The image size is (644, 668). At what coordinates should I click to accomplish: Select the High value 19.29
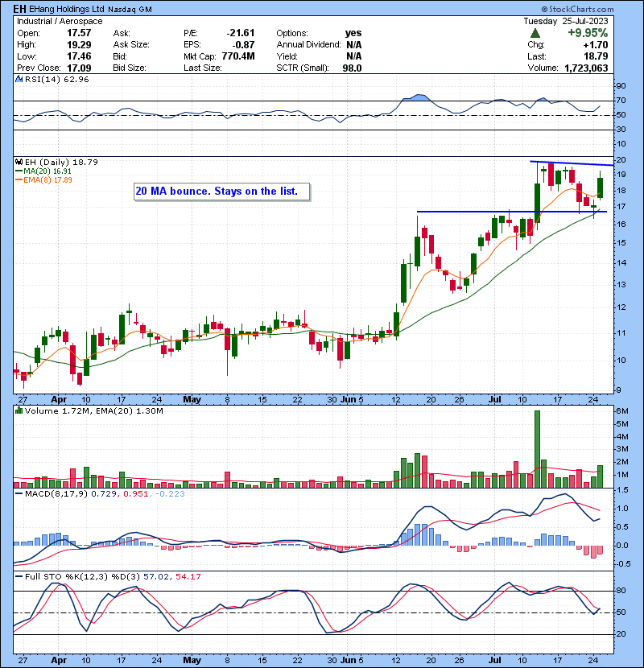click(x=79, y=45)
